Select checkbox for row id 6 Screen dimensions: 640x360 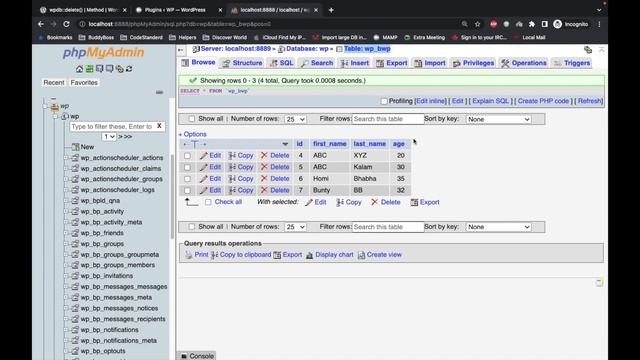187,179
